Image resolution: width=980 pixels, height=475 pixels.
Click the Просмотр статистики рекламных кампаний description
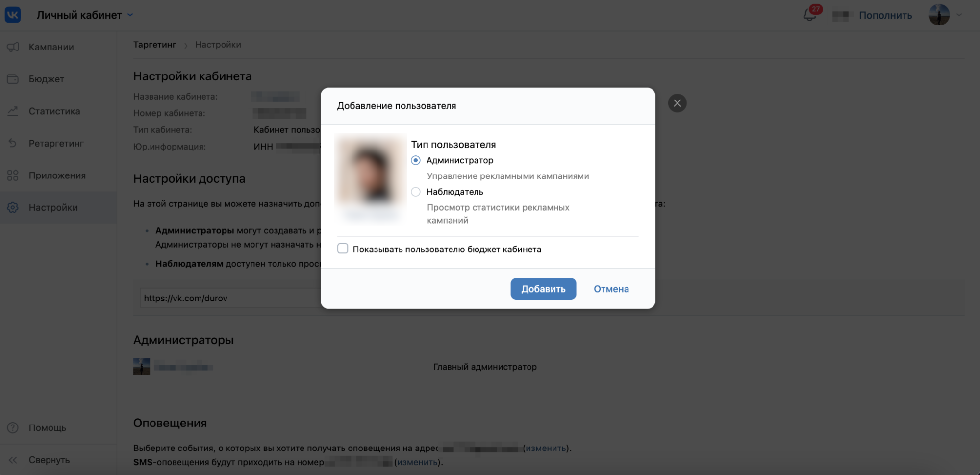(x=498, y=214)
